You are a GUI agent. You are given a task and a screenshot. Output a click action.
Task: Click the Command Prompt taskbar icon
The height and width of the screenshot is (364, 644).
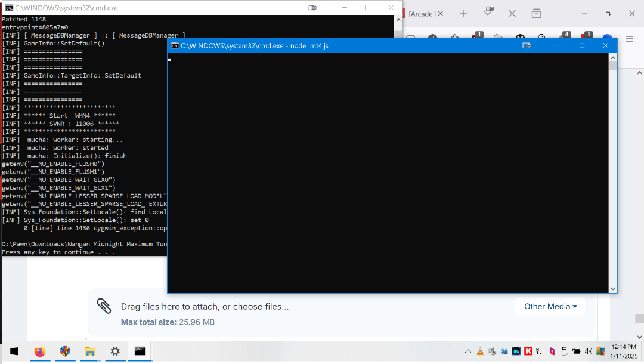coord(140,351)
